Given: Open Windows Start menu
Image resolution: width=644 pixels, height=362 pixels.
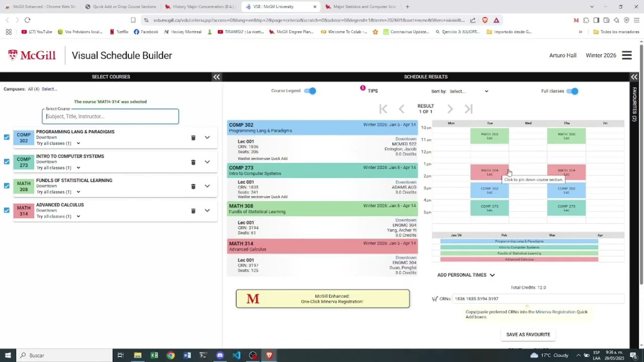Looking at the screenshot, I should (8, 355).
